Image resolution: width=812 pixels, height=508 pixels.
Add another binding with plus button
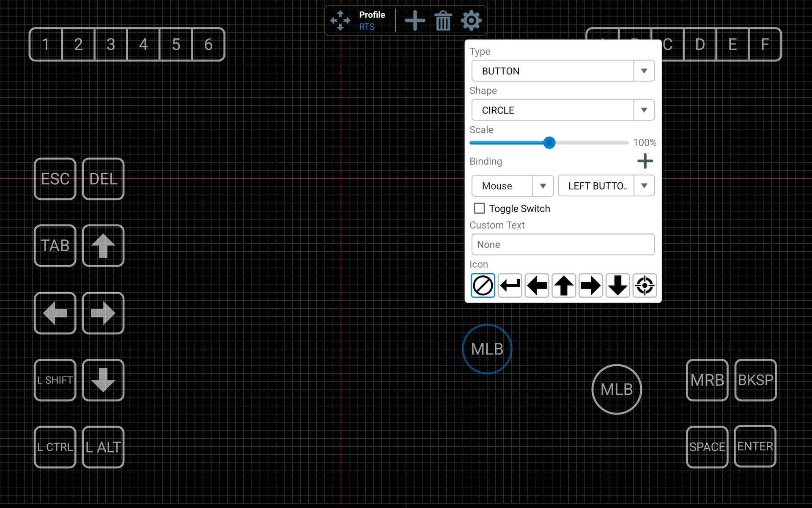[645, 161]
